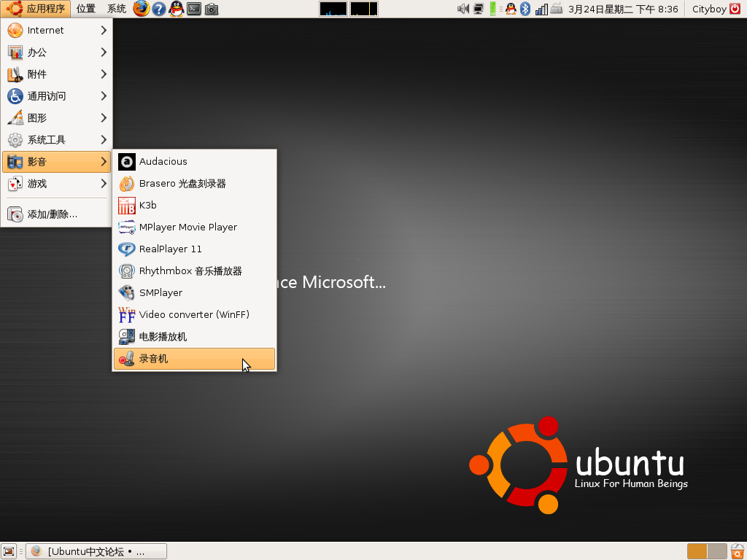The height and width of the screenshot is (560, 747).
Task: Open the terminal launcher icon
Action: [194, 9]
